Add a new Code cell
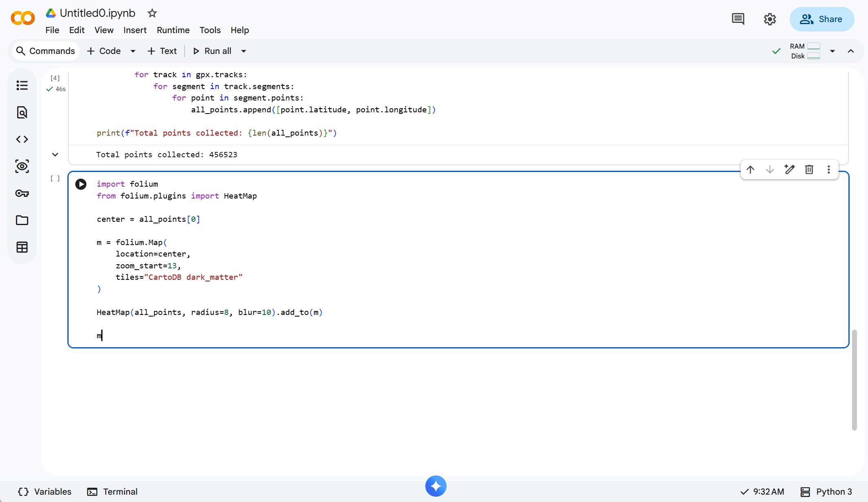The image size is (868, 502). [x=104, y=51]
